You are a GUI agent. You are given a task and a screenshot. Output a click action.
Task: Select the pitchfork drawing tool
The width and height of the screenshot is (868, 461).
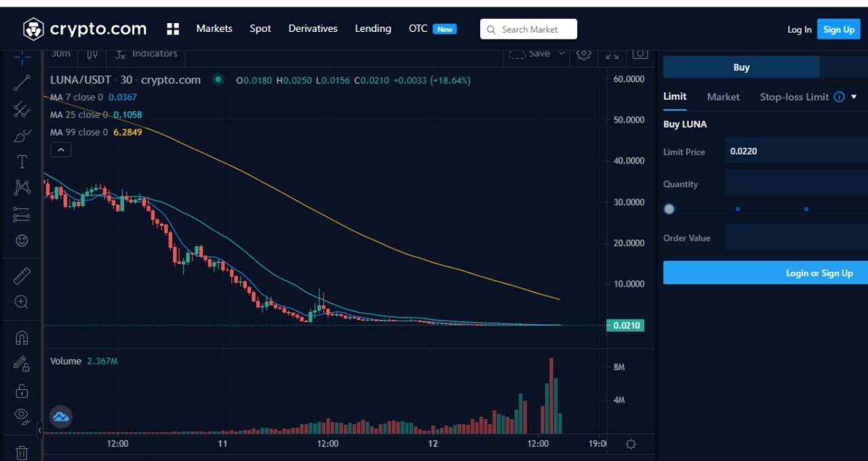click(x=22, y=109)
